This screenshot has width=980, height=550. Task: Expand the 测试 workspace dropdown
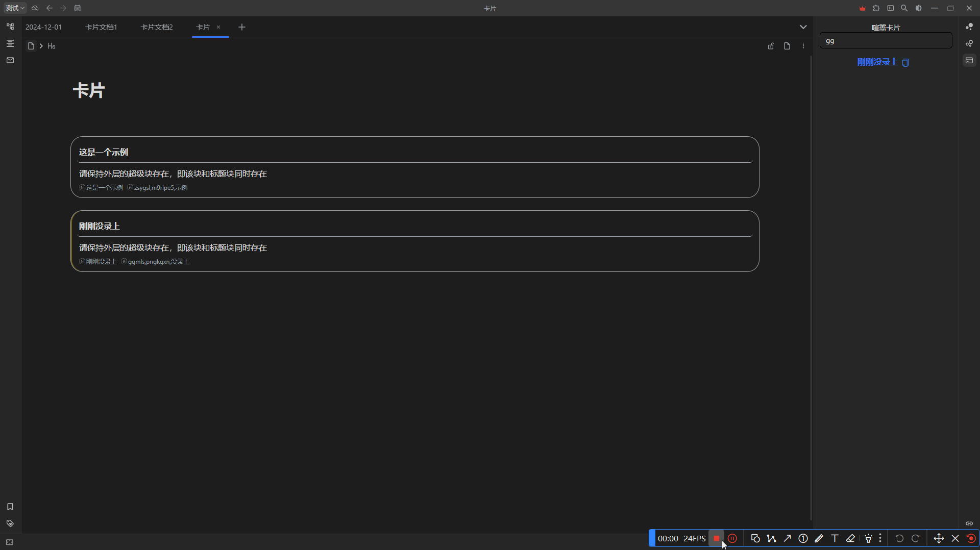click(15, 8)
